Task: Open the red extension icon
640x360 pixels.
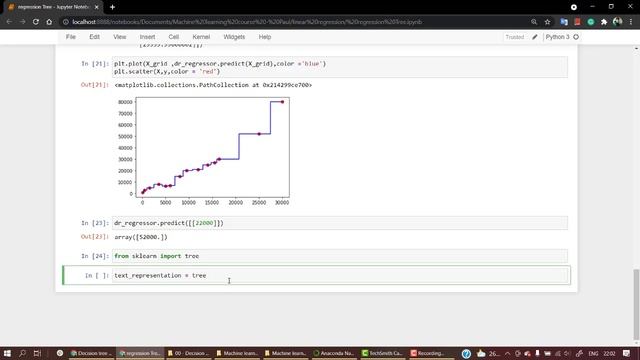Action: 577,22
